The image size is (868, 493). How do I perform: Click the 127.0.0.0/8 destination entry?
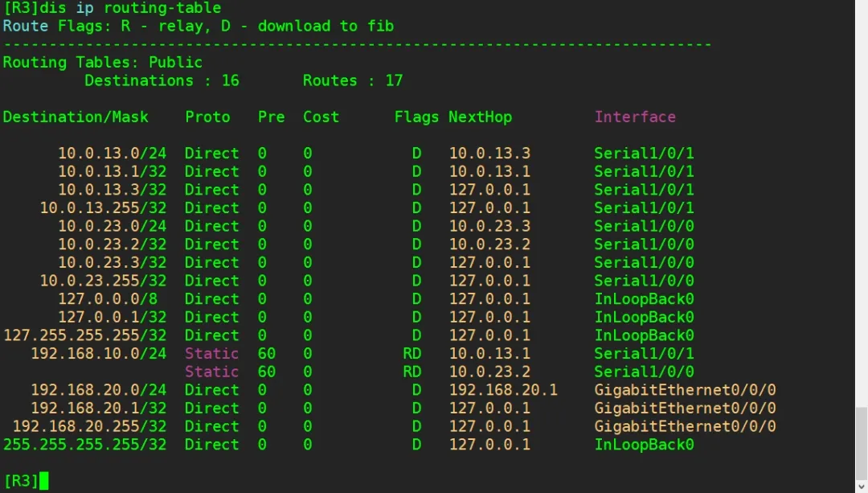click(x=112, y=298)
